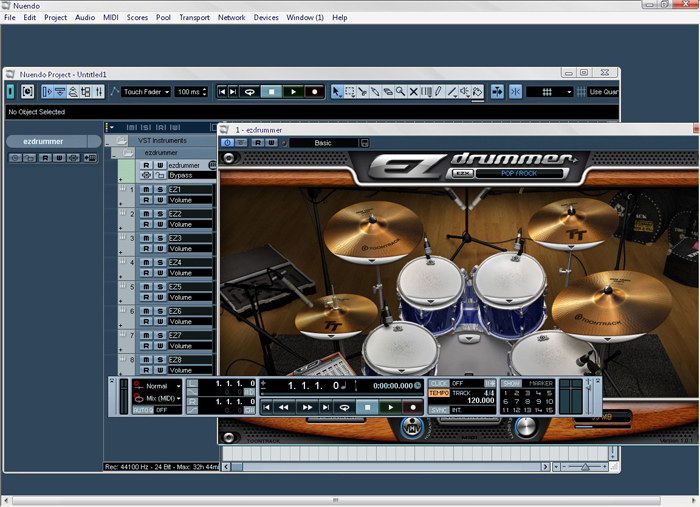
Task: Open the Transport menu
Action: (x=195, y=17)
